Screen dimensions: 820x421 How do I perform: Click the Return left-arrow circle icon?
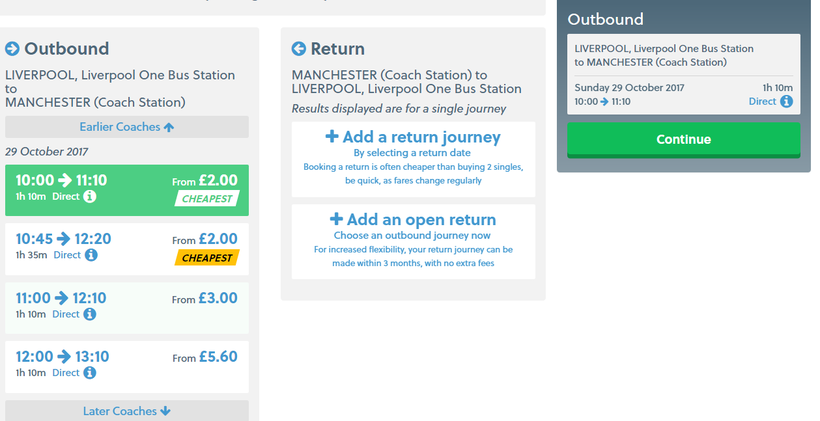pos(298,48)
